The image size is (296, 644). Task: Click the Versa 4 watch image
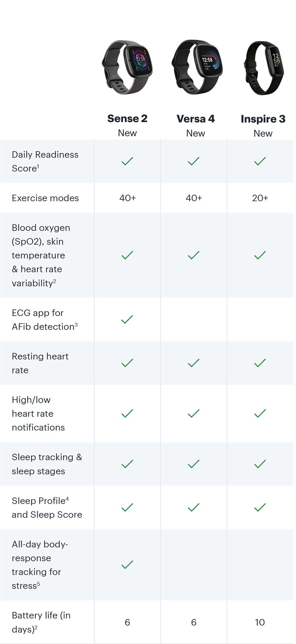pos(196,67)
